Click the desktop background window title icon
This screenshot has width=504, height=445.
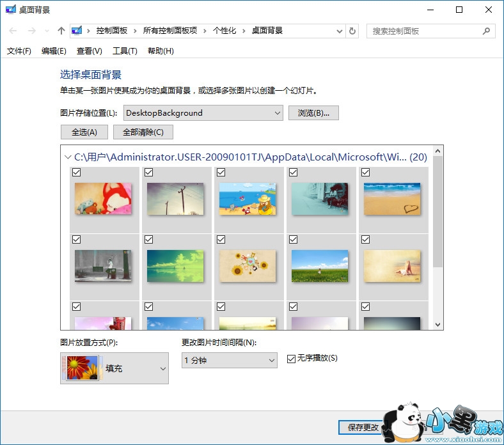point(11,10)
